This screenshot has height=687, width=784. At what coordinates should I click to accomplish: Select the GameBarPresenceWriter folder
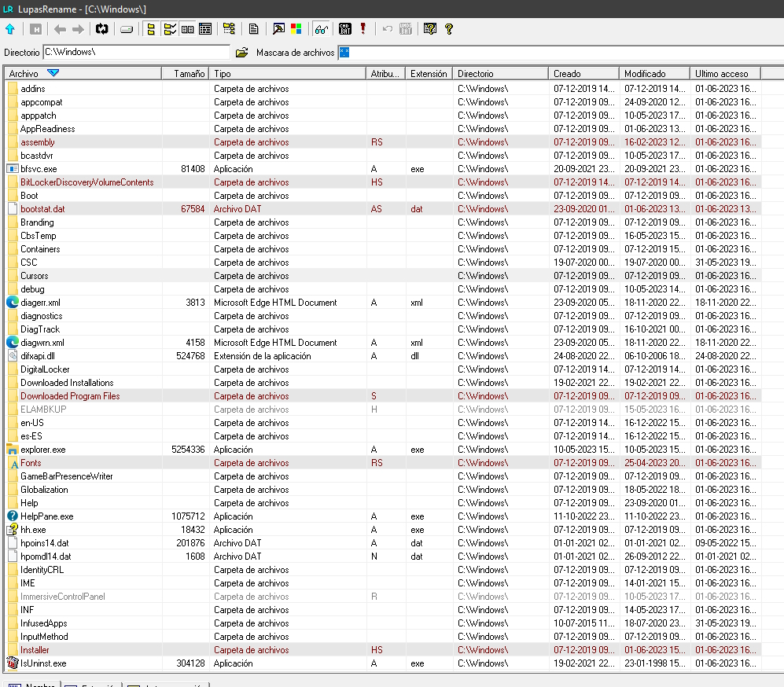[x=67, y=476]
